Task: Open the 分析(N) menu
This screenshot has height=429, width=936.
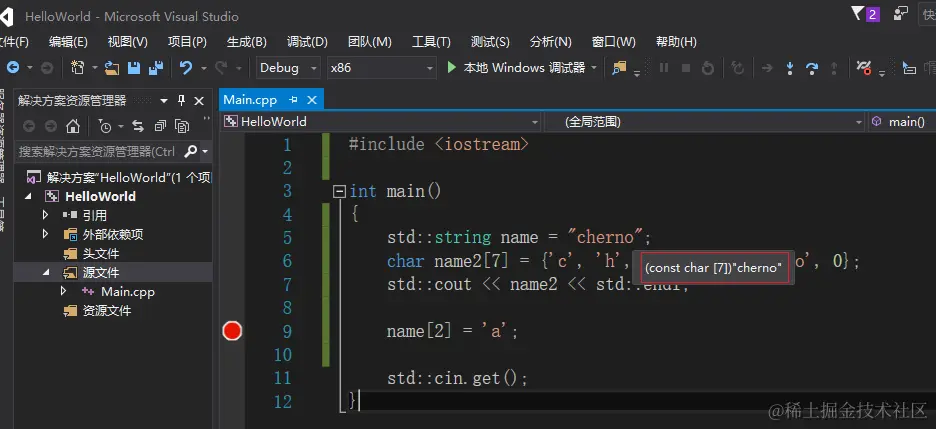Action: (550, 42)
